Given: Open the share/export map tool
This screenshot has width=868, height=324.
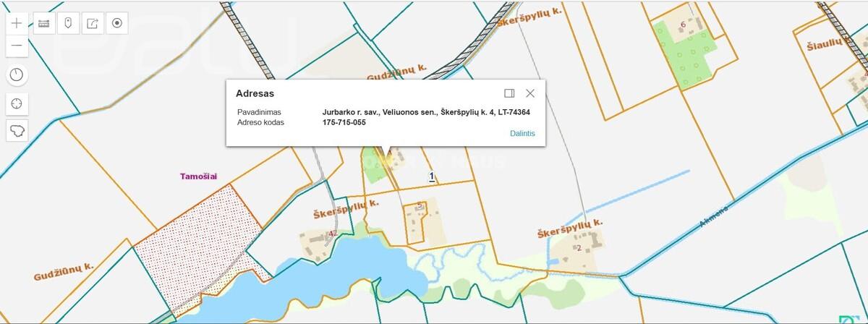Looking at the screenshot, I should pyautogui.click(x=93, y=23).
